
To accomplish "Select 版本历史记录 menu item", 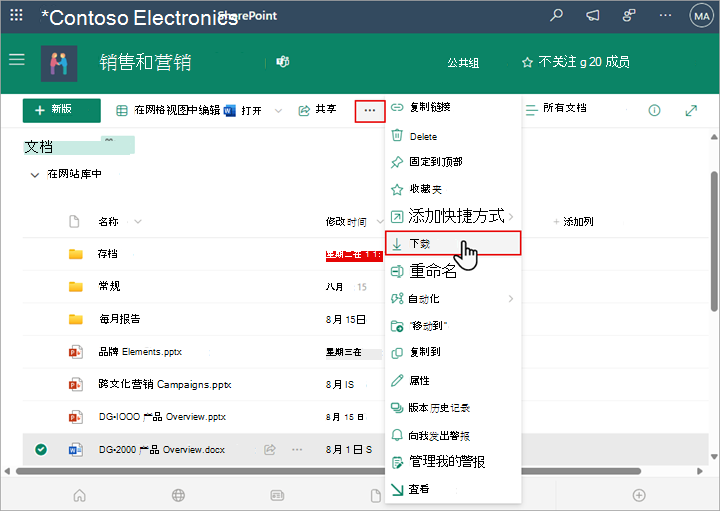I will (453, 408).
